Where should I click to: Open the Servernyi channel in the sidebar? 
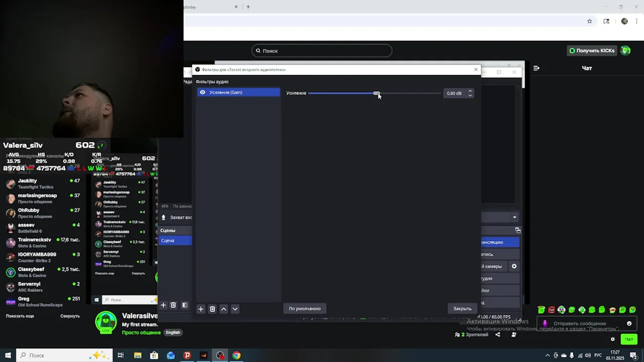(x=43, y=287)
